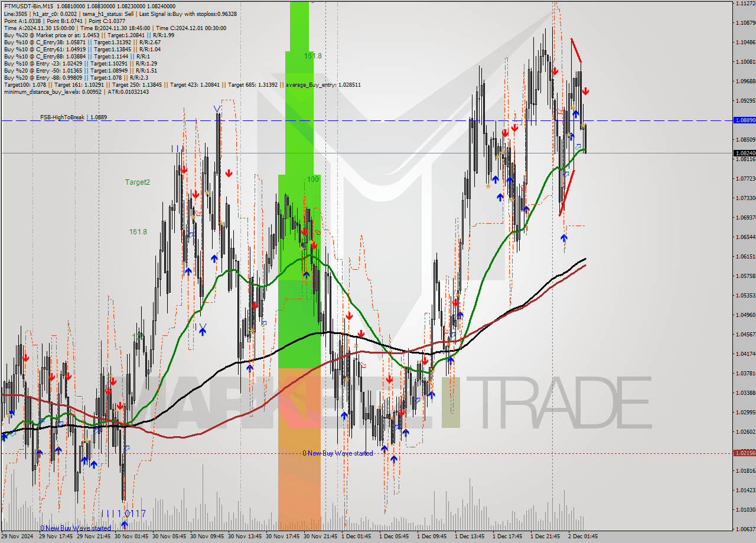
Task: Select the Target2 label on the chart
Action: pos(138,182)
